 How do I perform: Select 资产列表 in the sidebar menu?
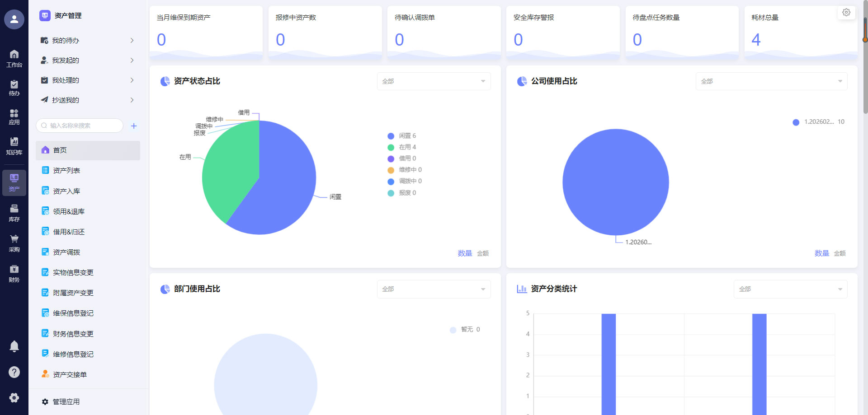66,171
